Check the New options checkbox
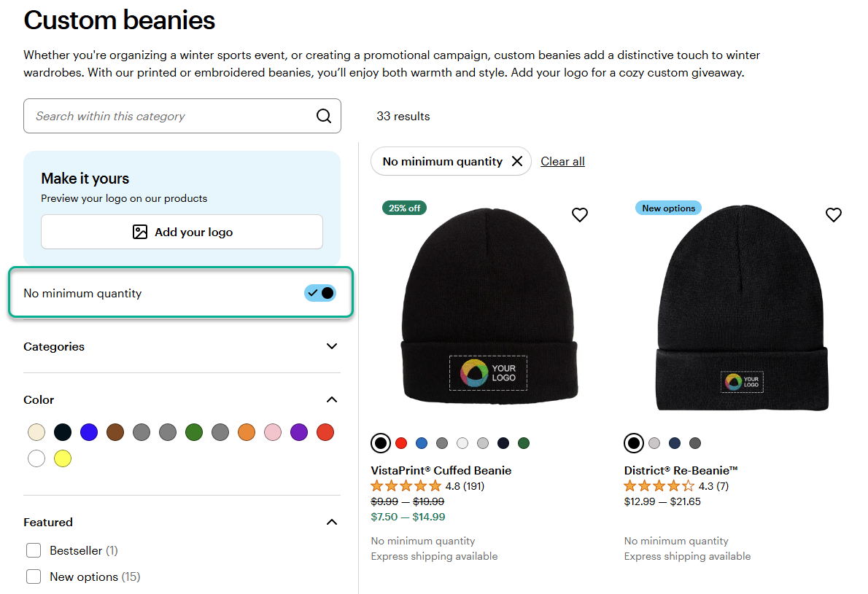 click(x=34, y=577)
